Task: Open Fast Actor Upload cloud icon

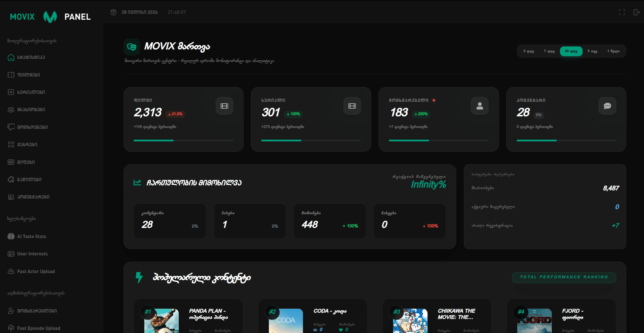Action: pyautogui.click(x=11, y=271)
